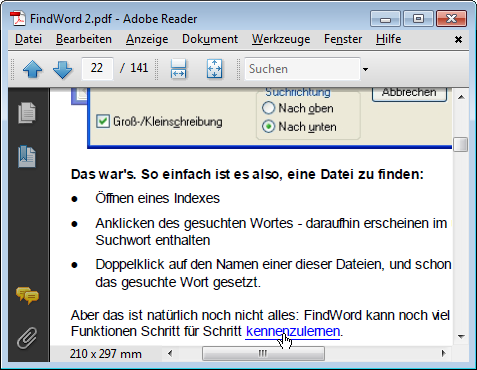The image size is (477, 370).
Task: Follow the kennenzulernen link
Action: pos(293,332)
